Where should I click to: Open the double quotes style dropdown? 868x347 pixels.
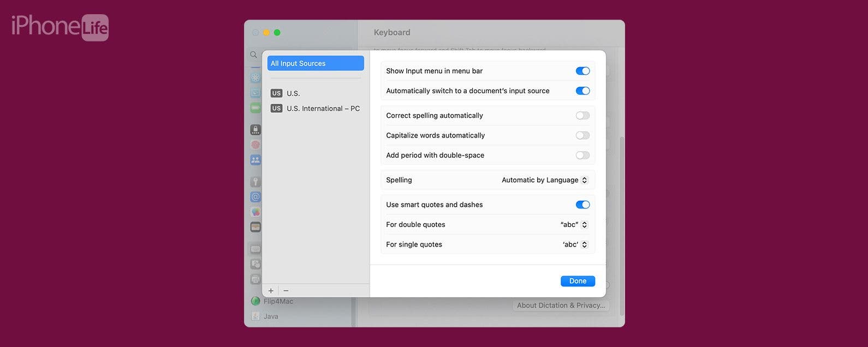pyautogui.click(x=574, y=225)
